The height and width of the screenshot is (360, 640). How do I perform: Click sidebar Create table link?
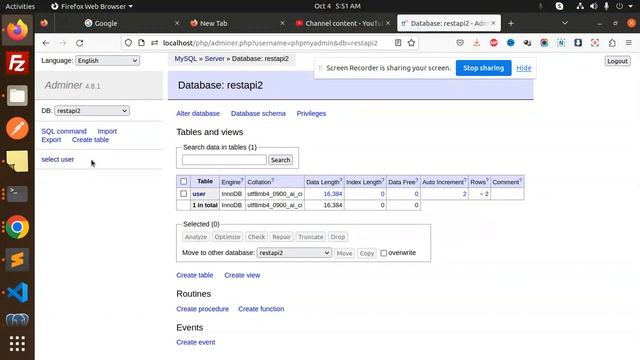click(90, 140)
